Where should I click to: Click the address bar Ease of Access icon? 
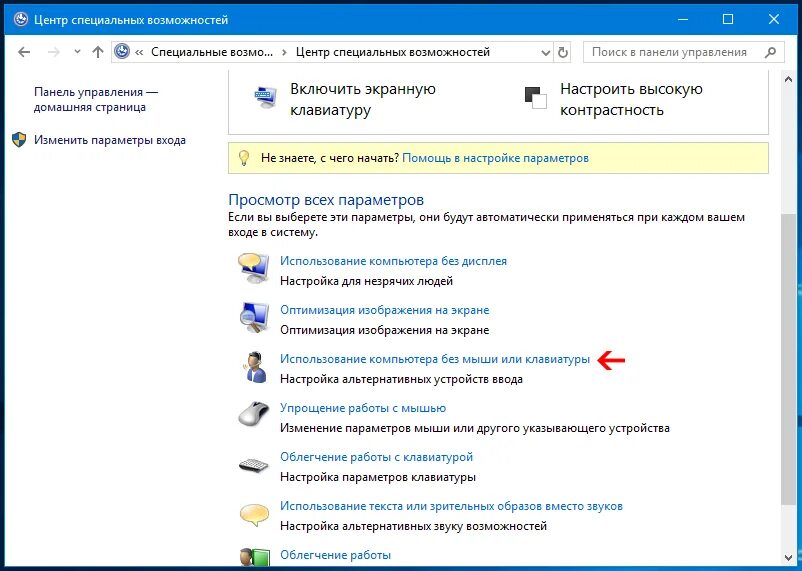pyautogui.click(x=122, y=52)
